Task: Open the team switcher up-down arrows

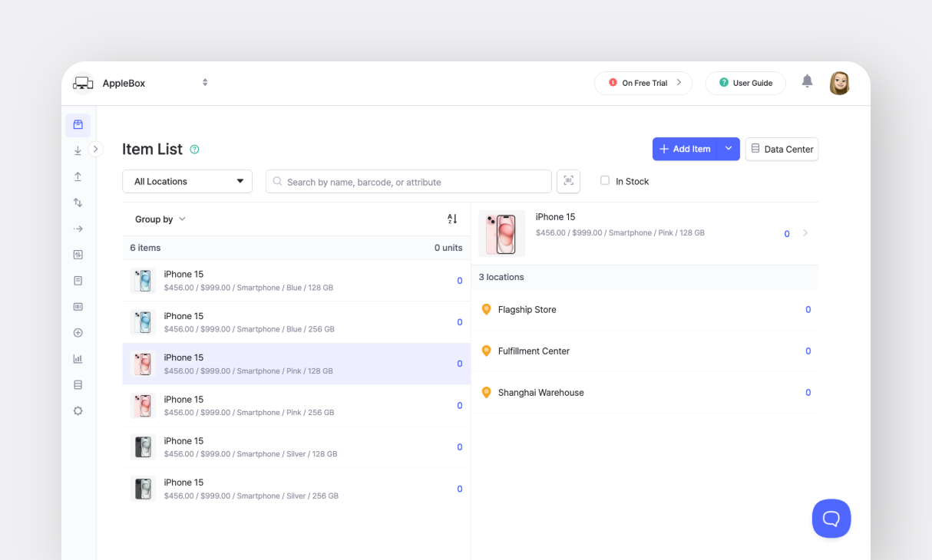Action: (x=205, y=82)
